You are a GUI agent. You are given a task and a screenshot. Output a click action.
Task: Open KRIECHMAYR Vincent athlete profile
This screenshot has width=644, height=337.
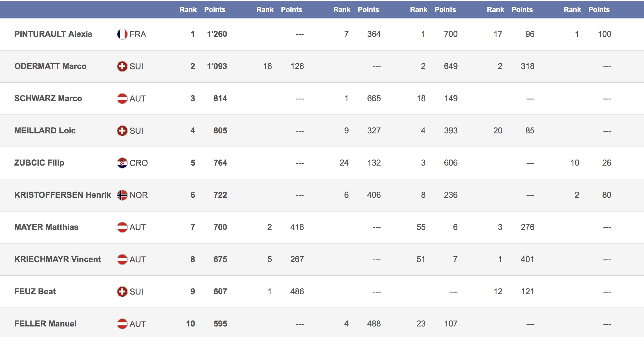[58, 259]
